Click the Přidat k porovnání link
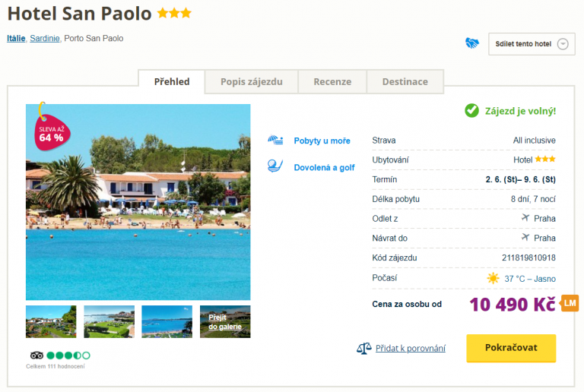Image resolution: width=584 pixels, height=392 pixels. point(411,349)
